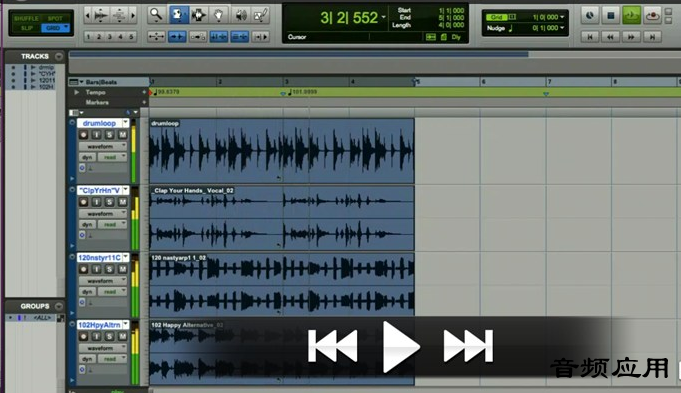681x393 pixels.
Task: Open main counter time format dropdown
Action: pos(383,18)
